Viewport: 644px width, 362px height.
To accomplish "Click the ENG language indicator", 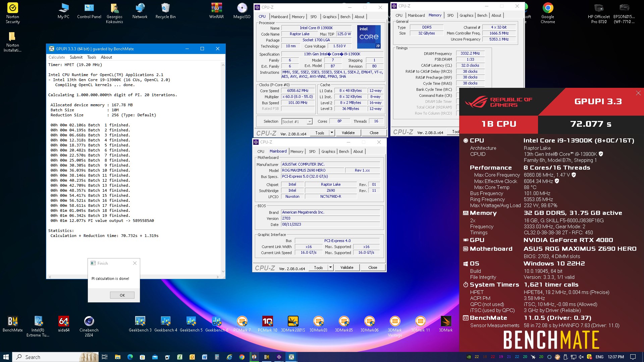I will click(599, 357).
